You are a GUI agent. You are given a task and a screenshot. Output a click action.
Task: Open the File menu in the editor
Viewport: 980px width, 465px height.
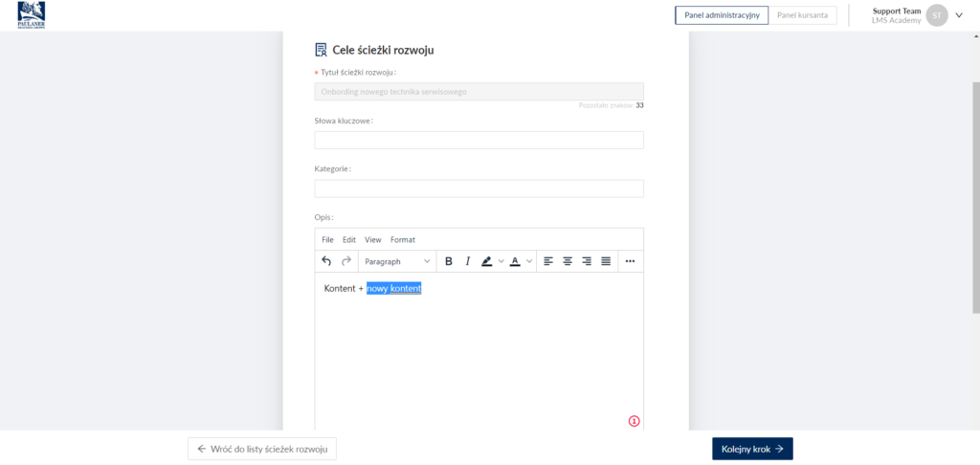click(327, 239)
